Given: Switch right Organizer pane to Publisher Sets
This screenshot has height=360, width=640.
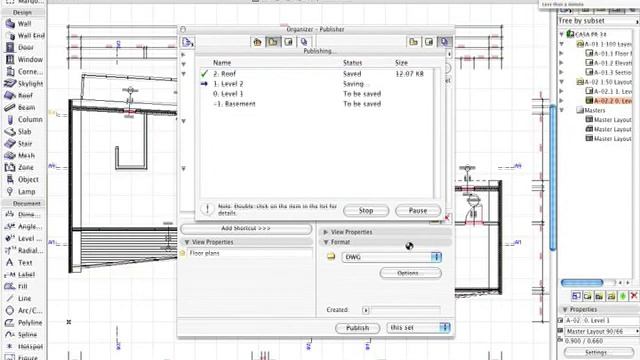Looking at the screenshot, I should [x=444, y=42].
